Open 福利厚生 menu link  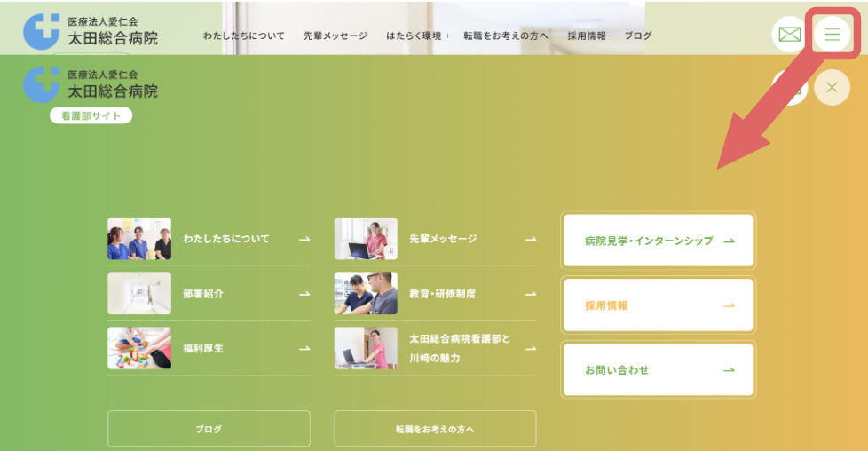(203, 348)
